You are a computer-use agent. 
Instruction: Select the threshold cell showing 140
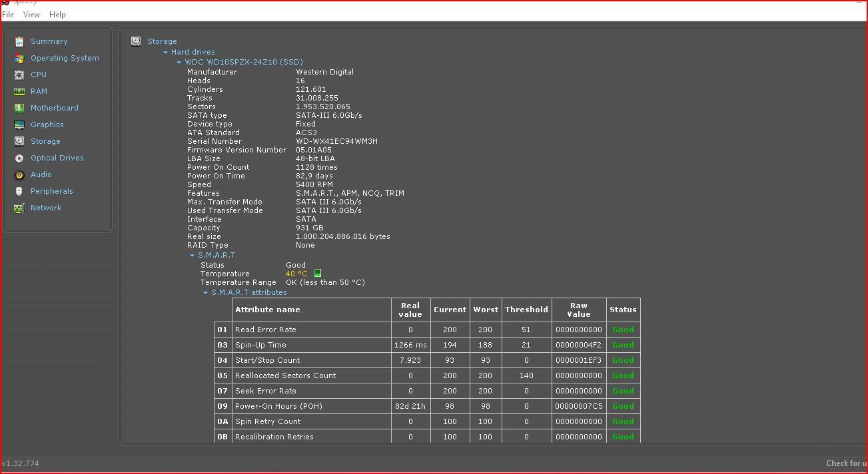[x=526, y=375]
